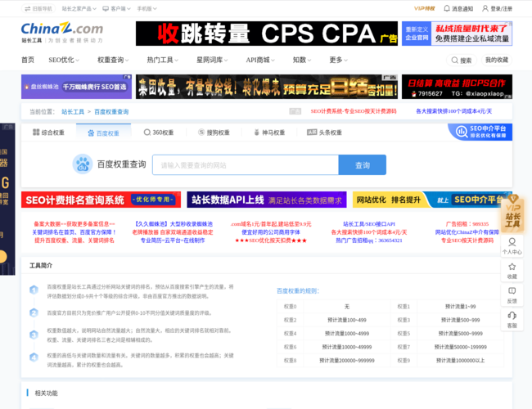Click the 旧版导航 switch icon
Viewport: 532px width, 409px height.
pos(28,9)
